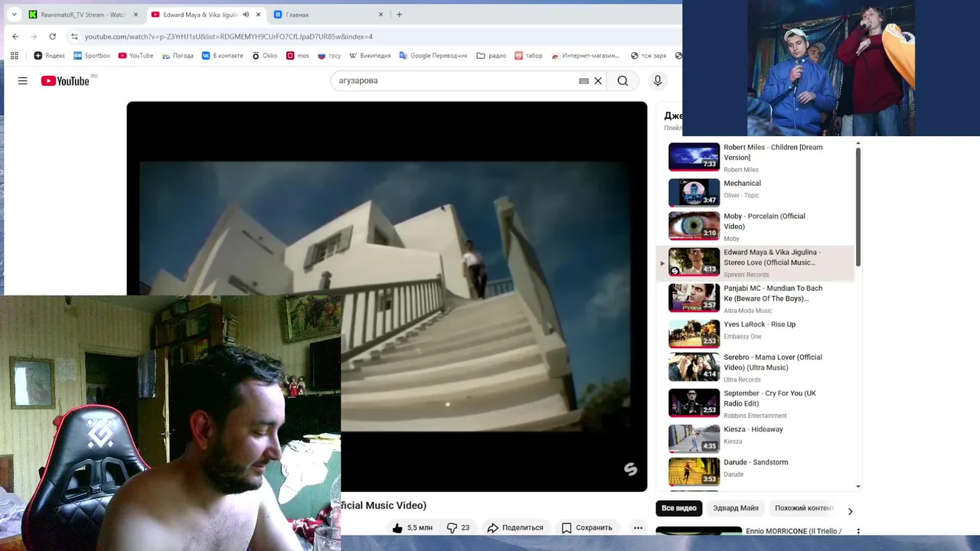
Task: Select Yves LaRock - Rise Up
Action: 754,334
